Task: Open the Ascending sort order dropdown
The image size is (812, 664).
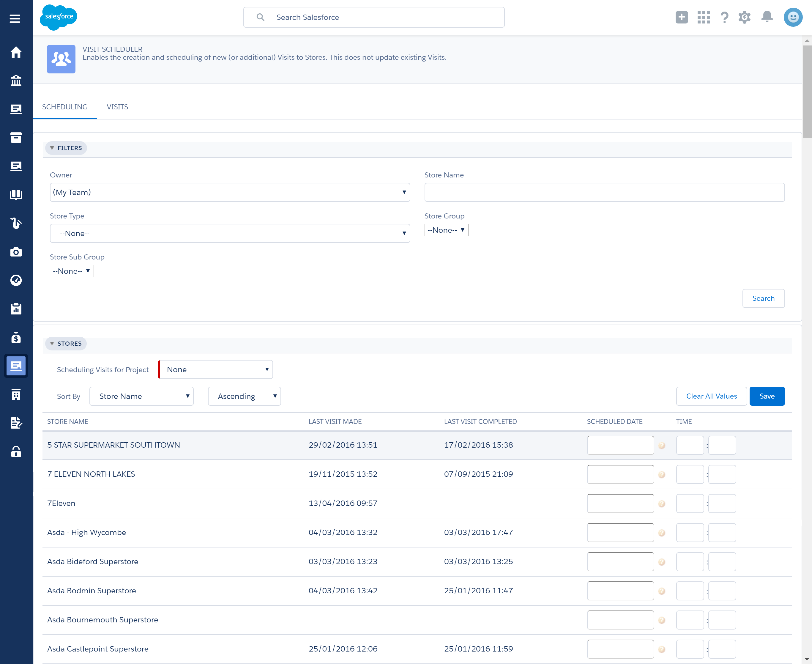Action: (x=244, y=396)
